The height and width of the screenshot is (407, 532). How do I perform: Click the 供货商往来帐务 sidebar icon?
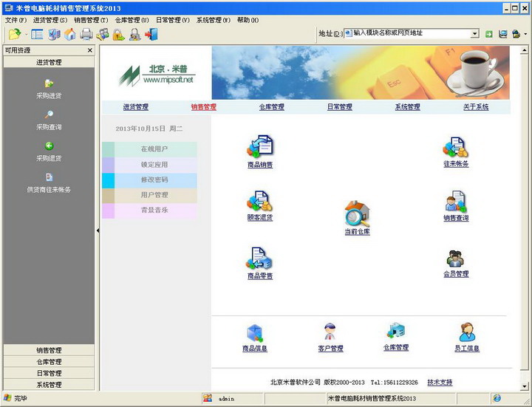pyautogui.click(x=49, y=177)
